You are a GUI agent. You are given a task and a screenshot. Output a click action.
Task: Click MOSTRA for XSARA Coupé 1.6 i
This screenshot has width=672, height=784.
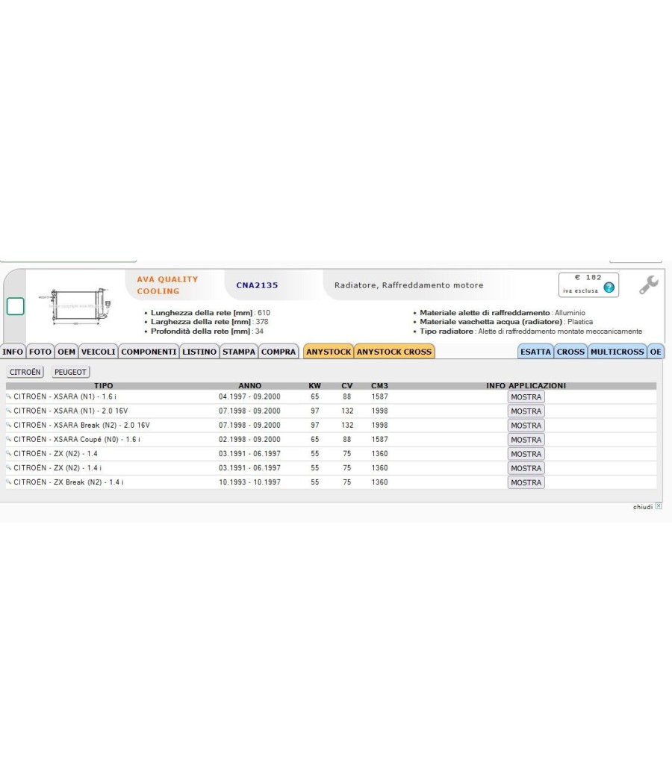coord(526,440)
